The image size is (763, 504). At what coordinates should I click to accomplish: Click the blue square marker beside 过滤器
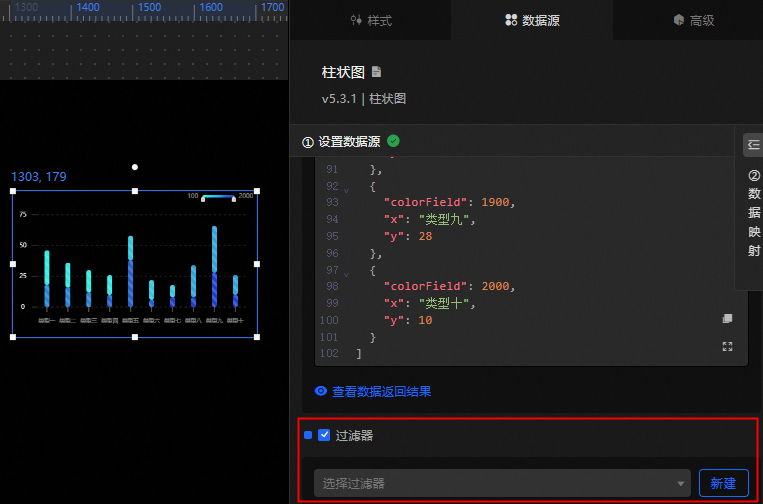tap(308, 435)
